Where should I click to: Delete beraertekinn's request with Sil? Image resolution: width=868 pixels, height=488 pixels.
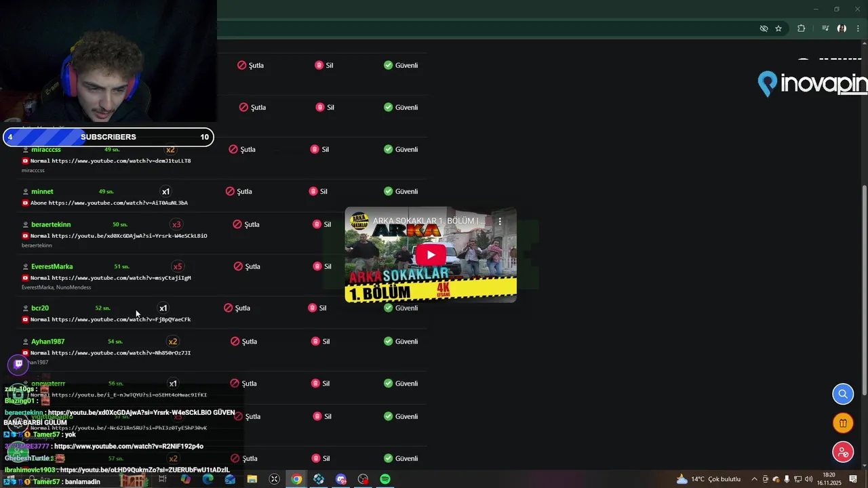(x=322, y=224)
